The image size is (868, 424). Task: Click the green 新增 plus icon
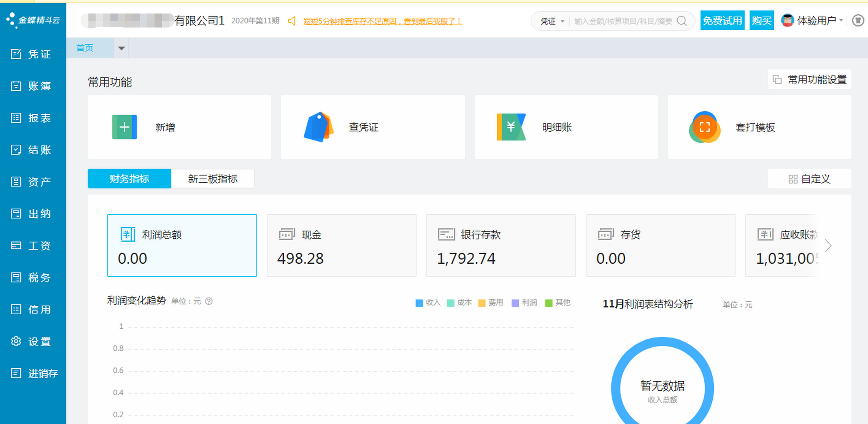(x=124, y=127)
